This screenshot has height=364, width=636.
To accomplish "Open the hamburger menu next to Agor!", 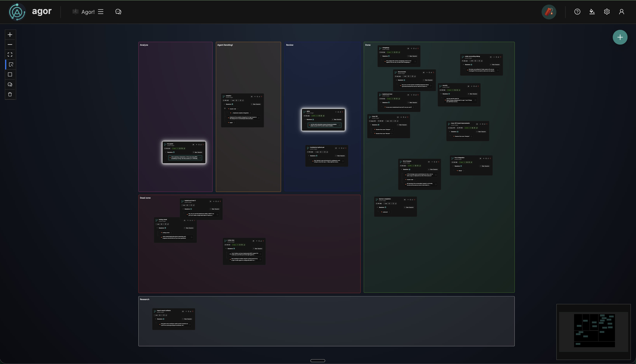I will pyautogui.click(x=101, y=11).
